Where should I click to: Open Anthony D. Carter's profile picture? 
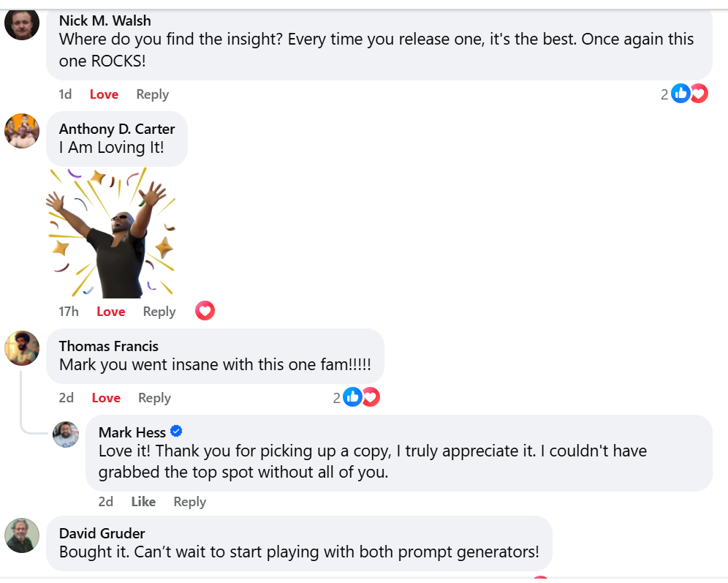(22, 131)
